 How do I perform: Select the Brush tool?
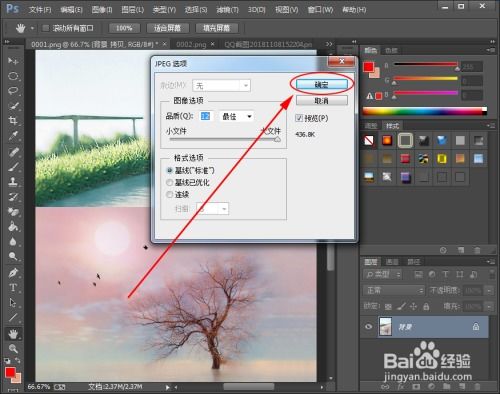(13, 167)
